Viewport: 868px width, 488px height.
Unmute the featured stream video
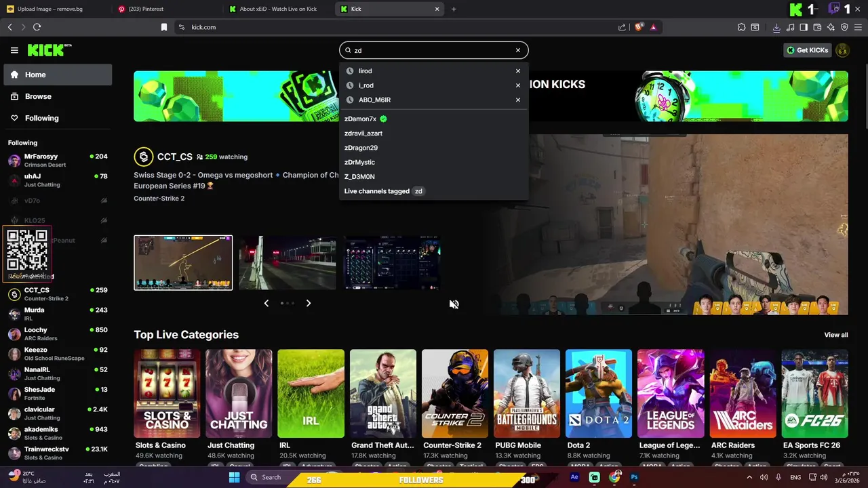[x=454, y=304]
